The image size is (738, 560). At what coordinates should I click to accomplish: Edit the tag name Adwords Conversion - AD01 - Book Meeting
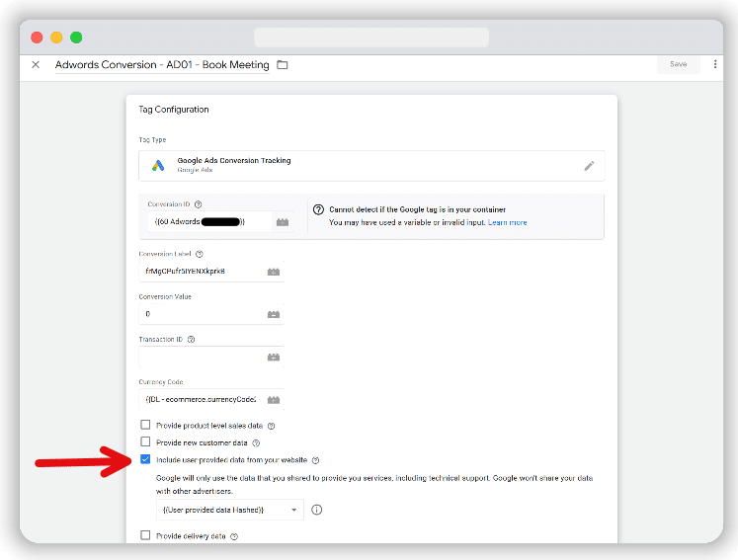click(x=162, y=65)
